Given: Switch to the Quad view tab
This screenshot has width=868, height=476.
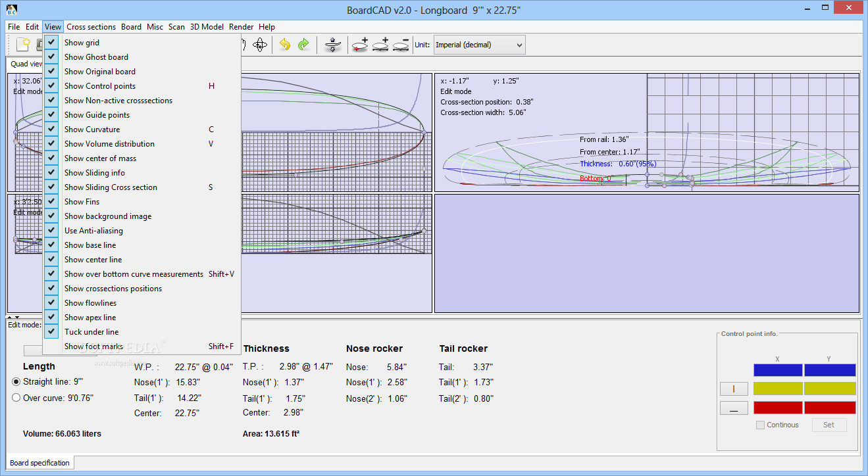Looking at the screenshot, I should click(25, 64).
